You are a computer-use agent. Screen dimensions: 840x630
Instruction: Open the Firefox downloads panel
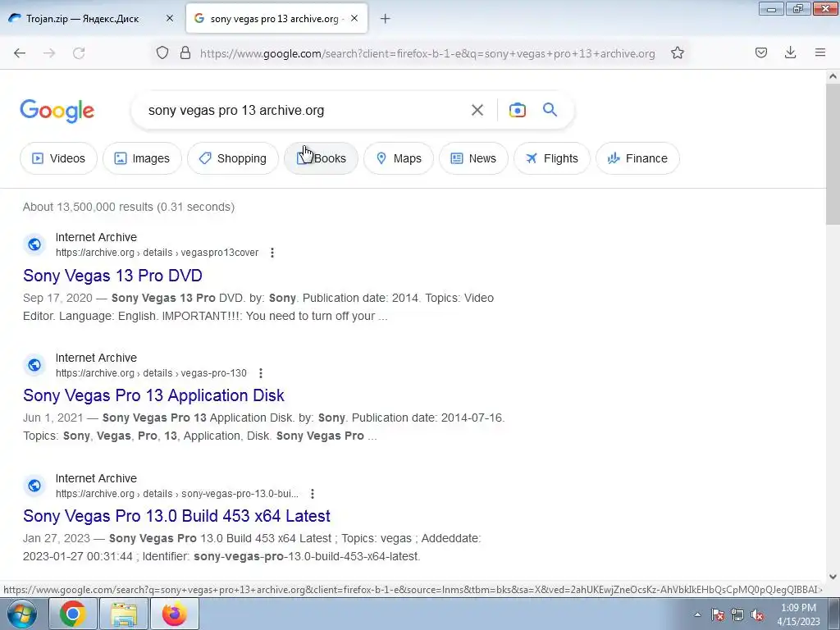[x=790, y=53]
